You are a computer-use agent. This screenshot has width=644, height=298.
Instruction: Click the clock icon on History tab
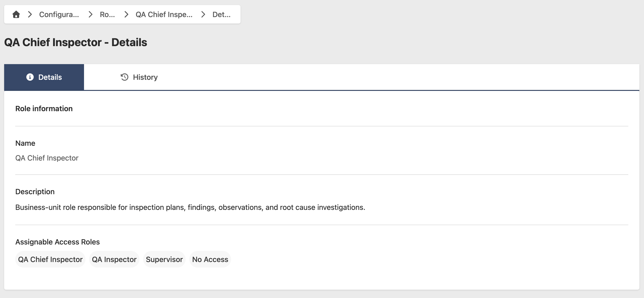coord(124,77)
